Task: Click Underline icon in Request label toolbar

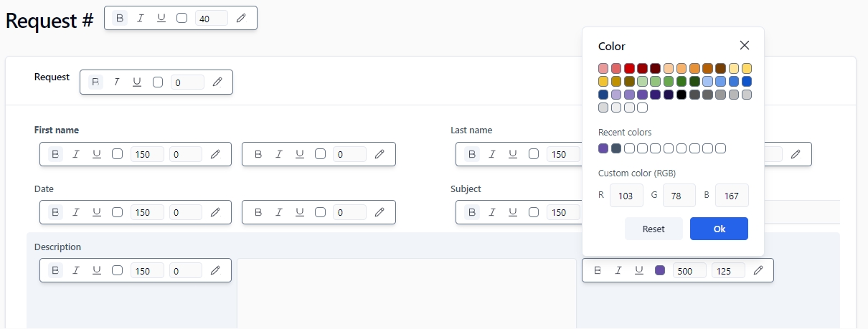Action: (137, 82)
